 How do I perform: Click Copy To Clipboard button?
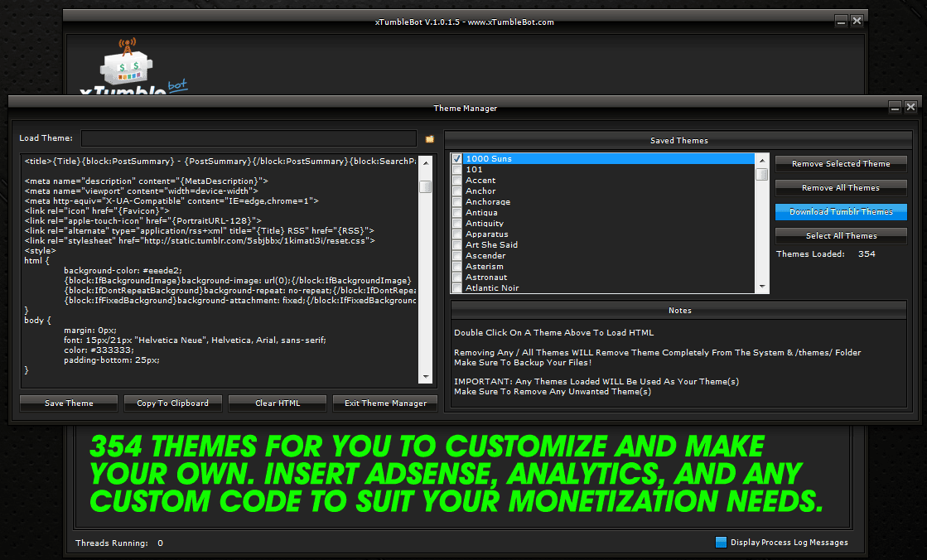172,403
